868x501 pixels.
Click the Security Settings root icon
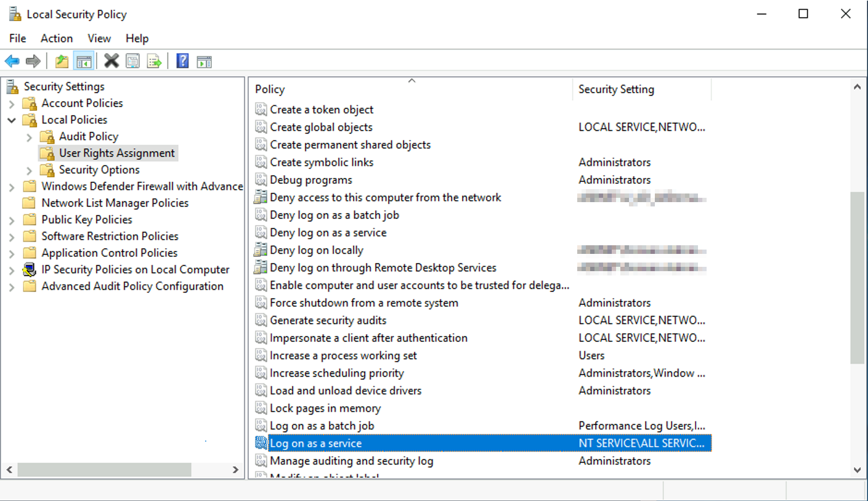pos(13,86)
